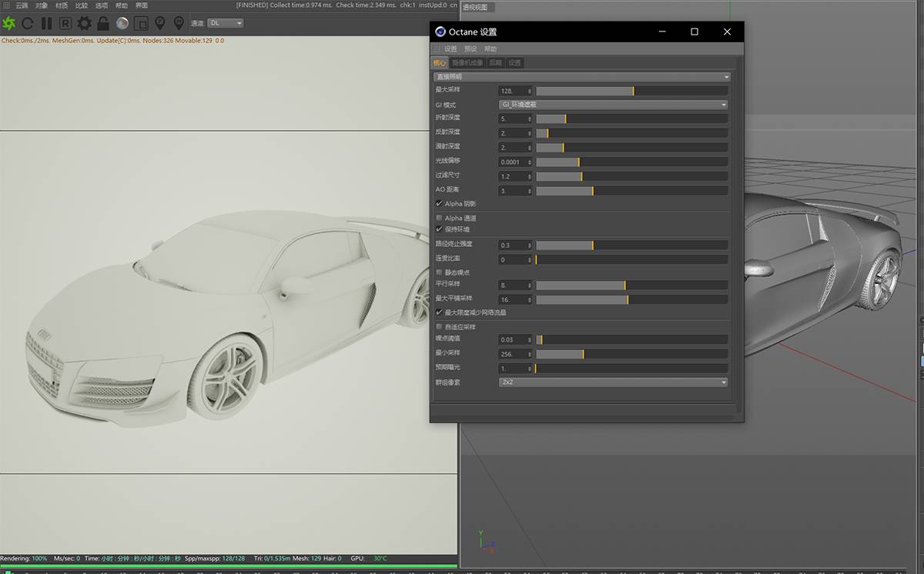The image size is (924, 574).
Task: Switch to the 摄像机成像 tab
Action: (x=467, y=63)
